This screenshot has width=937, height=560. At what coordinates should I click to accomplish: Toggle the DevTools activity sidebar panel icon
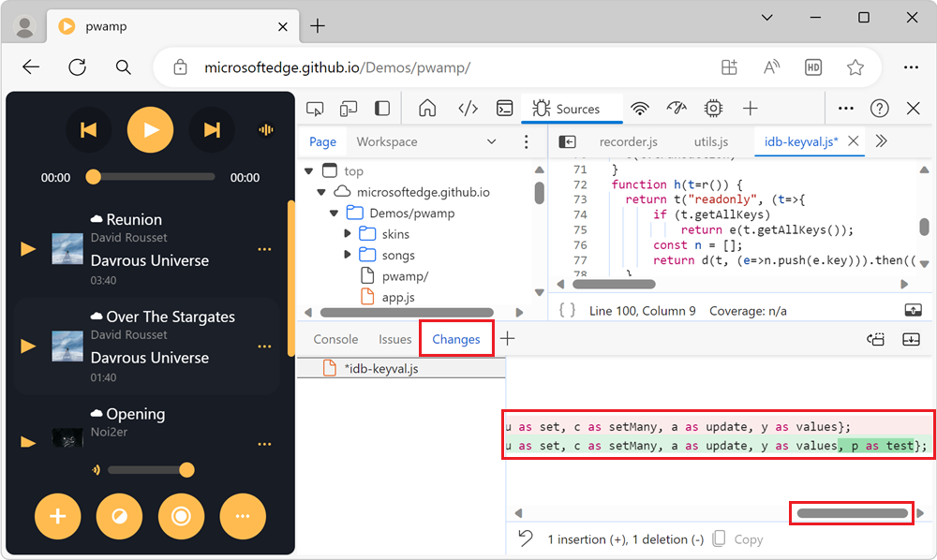pyautogui.click(x=379, y=109)
